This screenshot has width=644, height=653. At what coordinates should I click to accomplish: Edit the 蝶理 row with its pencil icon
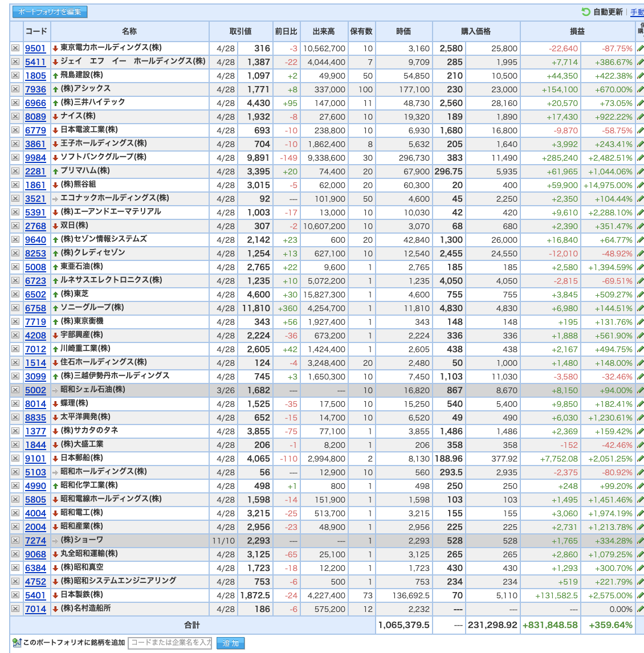640,404
